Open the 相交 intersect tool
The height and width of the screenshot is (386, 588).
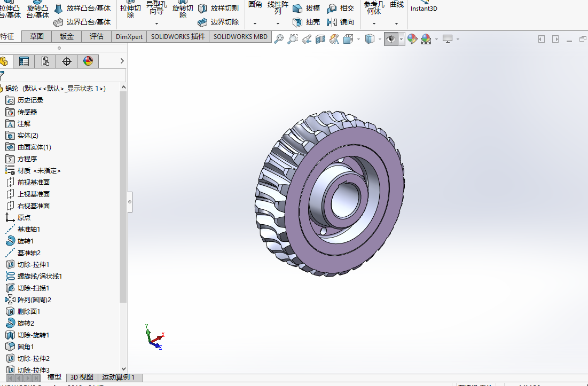pyautogui.click(x=341, y=8)
